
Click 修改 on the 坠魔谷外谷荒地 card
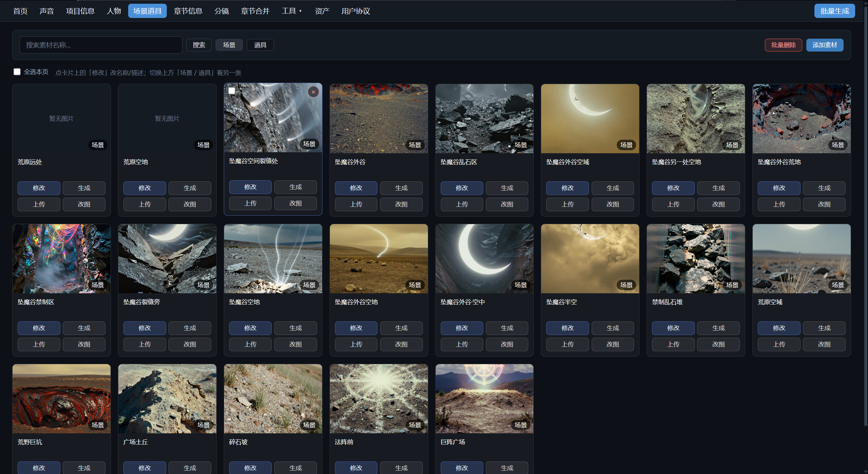(779, 188)
